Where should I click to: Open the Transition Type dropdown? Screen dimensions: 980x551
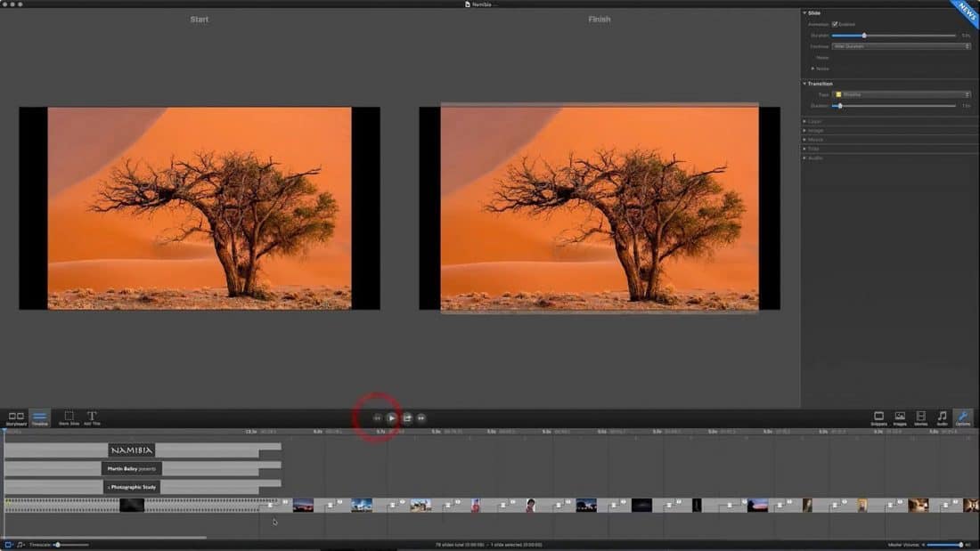pos(901,94)
